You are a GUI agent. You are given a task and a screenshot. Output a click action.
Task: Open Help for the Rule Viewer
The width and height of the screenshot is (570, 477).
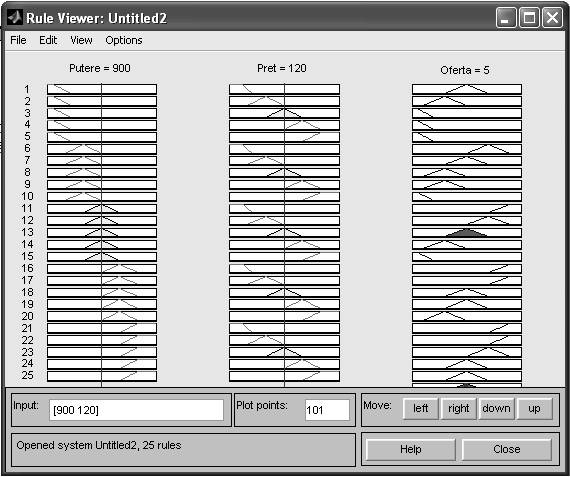[411, 449]
